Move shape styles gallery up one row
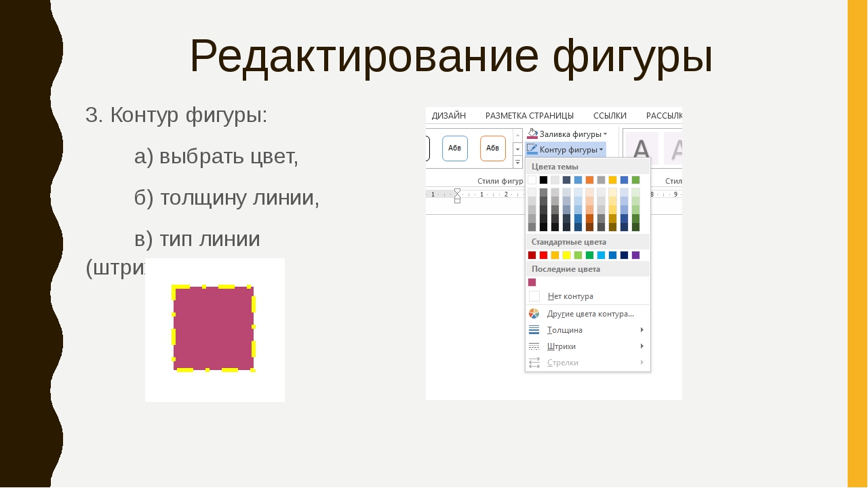Viewport: 868px width, 488px height. pyautogui.click(x=517, y=135)
